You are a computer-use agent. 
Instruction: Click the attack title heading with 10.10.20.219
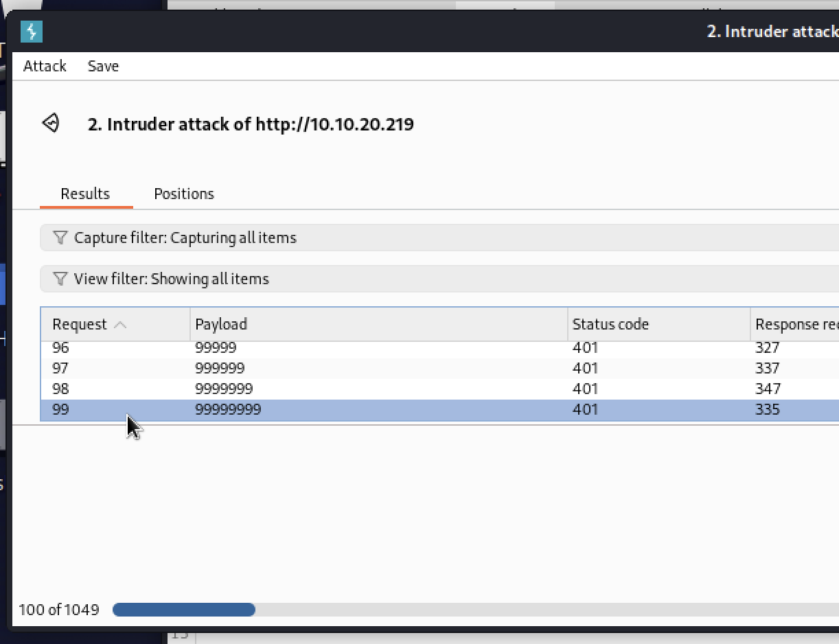tap(251, 124)
